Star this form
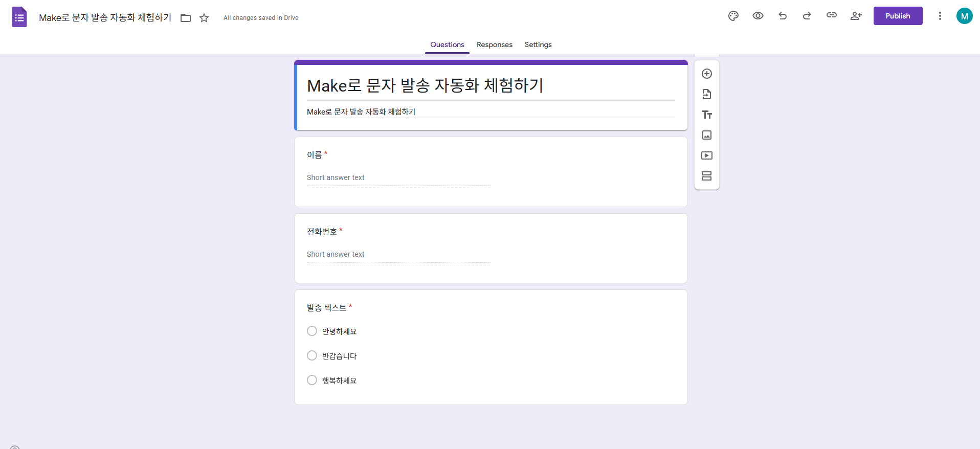 (x=204, y=18)
